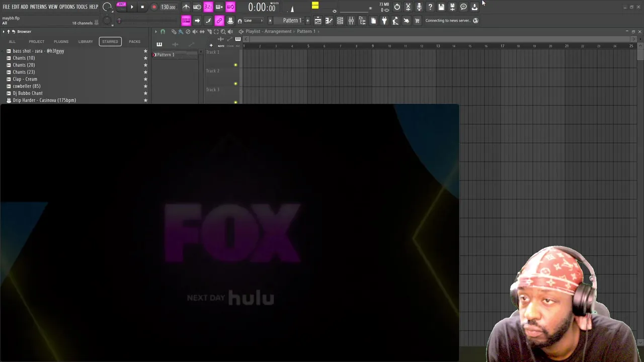This screenshot has height=362, width=644.
Task: Open the TOOLS menu
Action: (82, 7)
